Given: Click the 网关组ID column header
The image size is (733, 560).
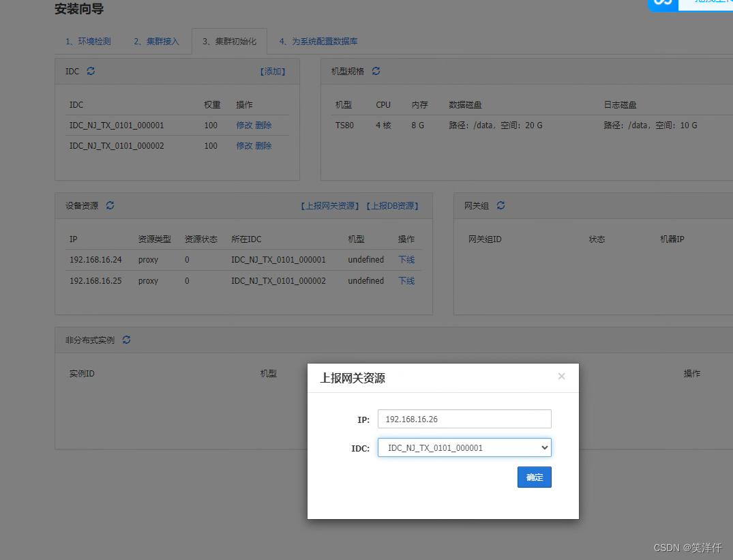Looking at the screenshot, I should coord(485,239).
